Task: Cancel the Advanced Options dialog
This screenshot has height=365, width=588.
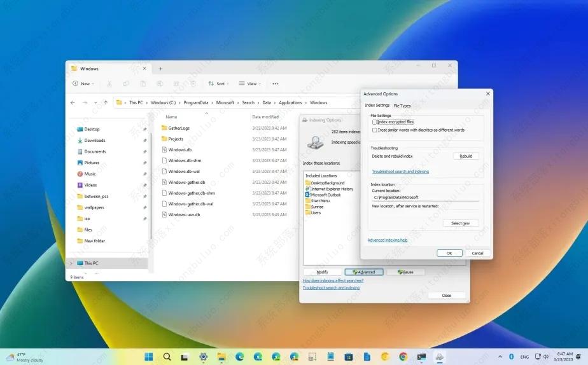Action: point(477,253)
